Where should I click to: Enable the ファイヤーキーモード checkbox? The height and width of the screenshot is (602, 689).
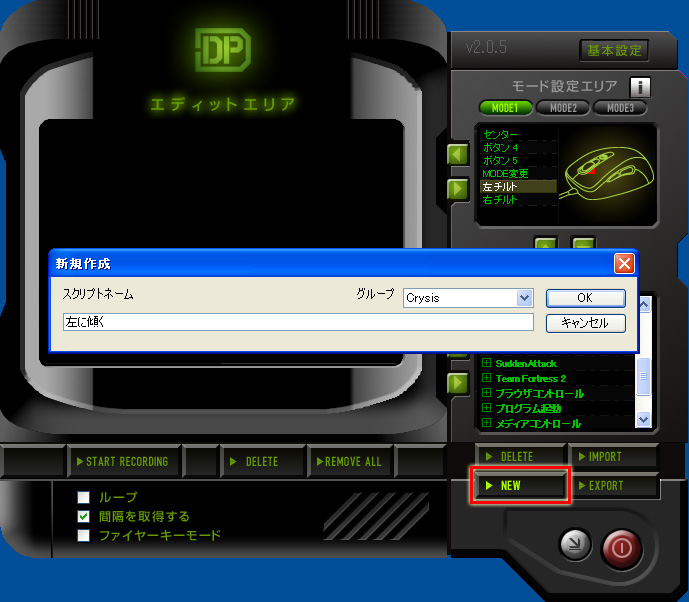pyautogui.click(x=84, y=535)
